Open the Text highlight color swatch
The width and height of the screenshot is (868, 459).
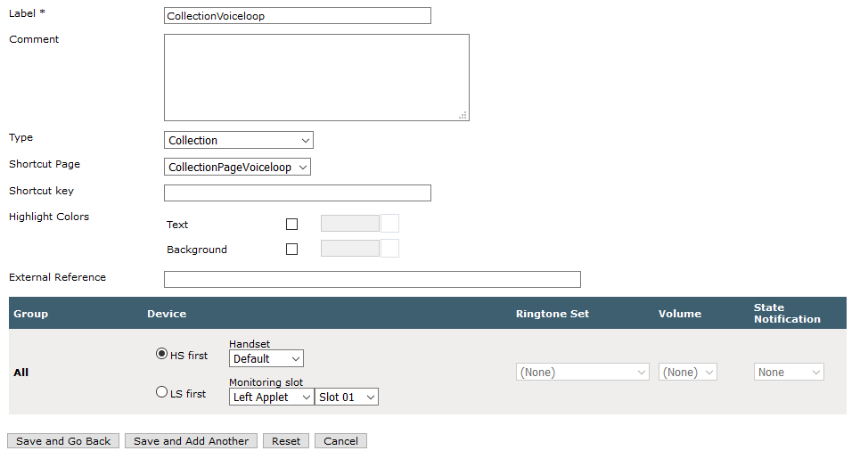tap(389, 224)
